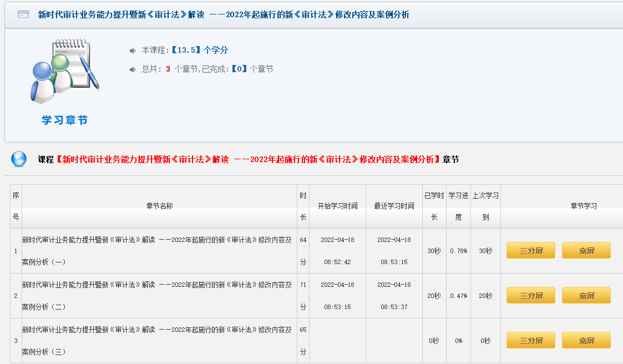Click the 0.78% progress value for chapter one
The image size is (623, 364).
(458, 251)
